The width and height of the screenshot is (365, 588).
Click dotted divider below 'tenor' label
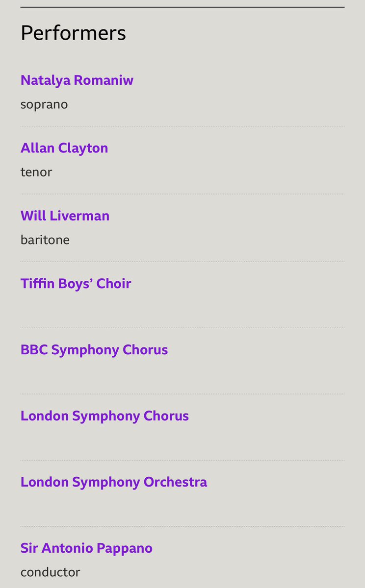(x=182, y=194)
